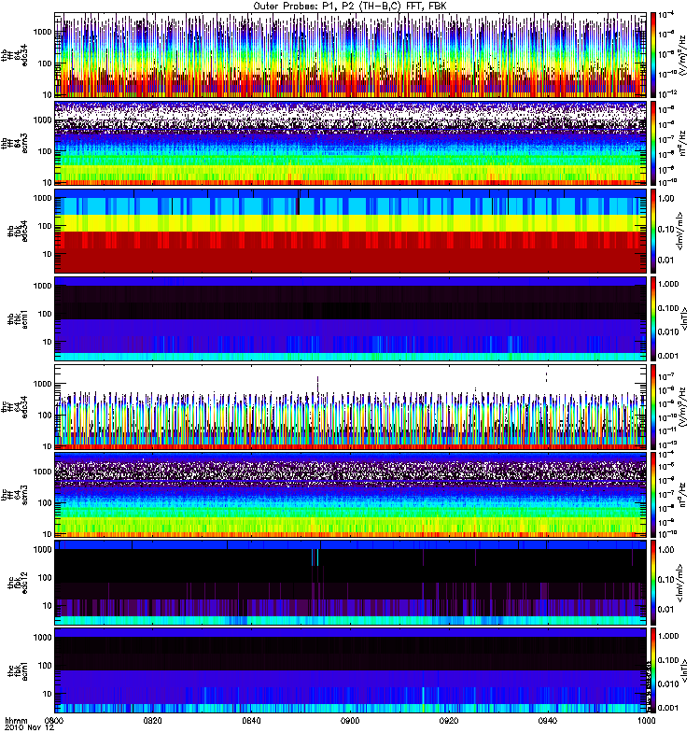Select the thb fbk edc34 filter bank panel
This screenshot has width=700, height=747.
coord(350,231)
